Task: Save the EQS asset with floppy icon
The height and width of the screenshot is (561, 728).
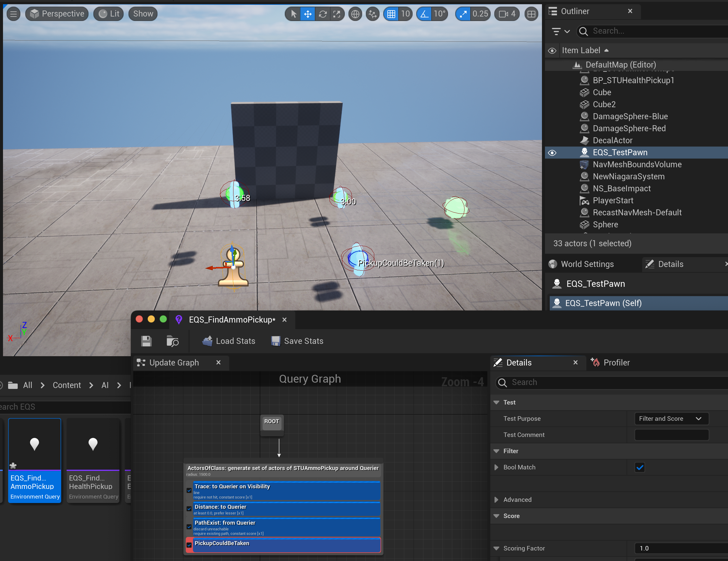Action: (146, 341)
